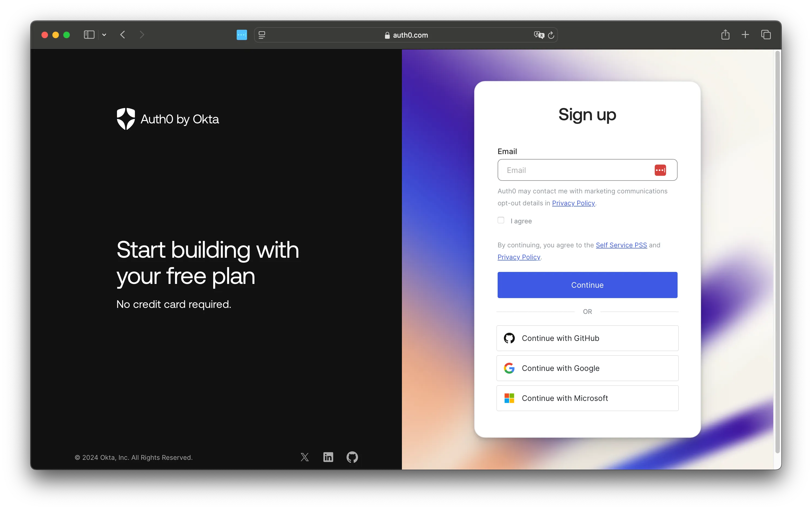
Task: Enable marketing communications opt-in checkbox
Action: point(501,220)
